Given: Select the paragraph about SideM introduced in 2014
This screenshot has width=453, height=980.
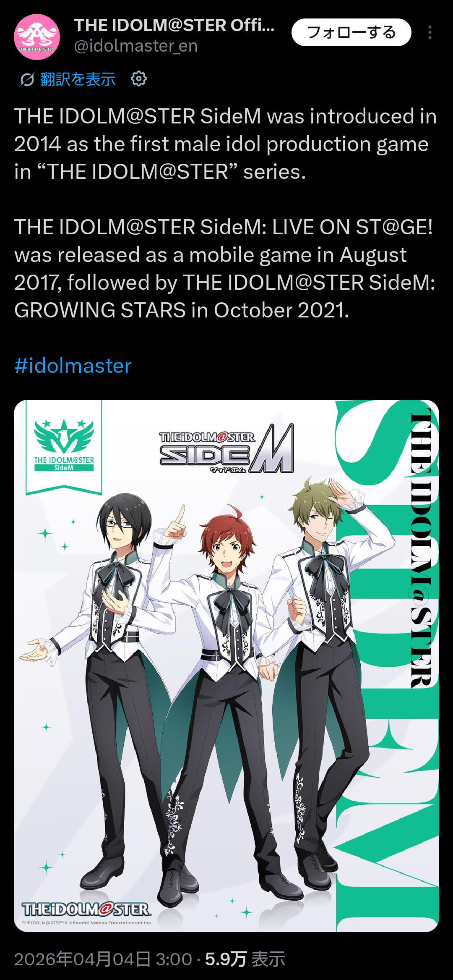Looking at the screenshot, I should (x=226, y=144).
